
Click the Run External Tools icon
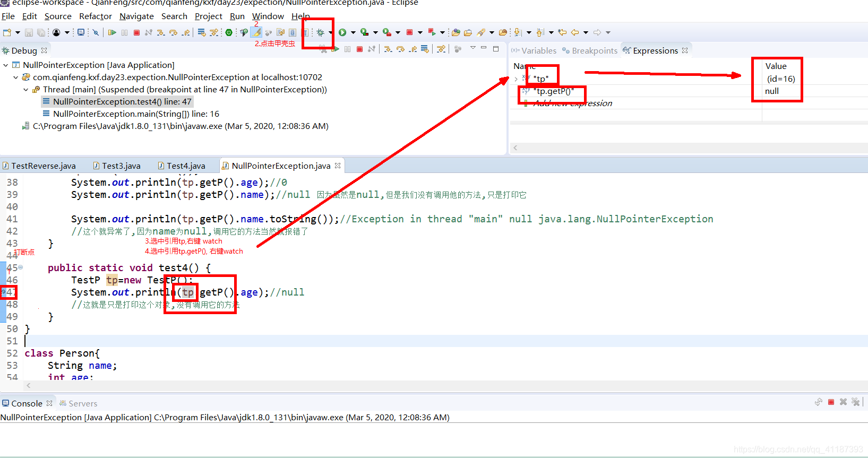coord(387,32)
